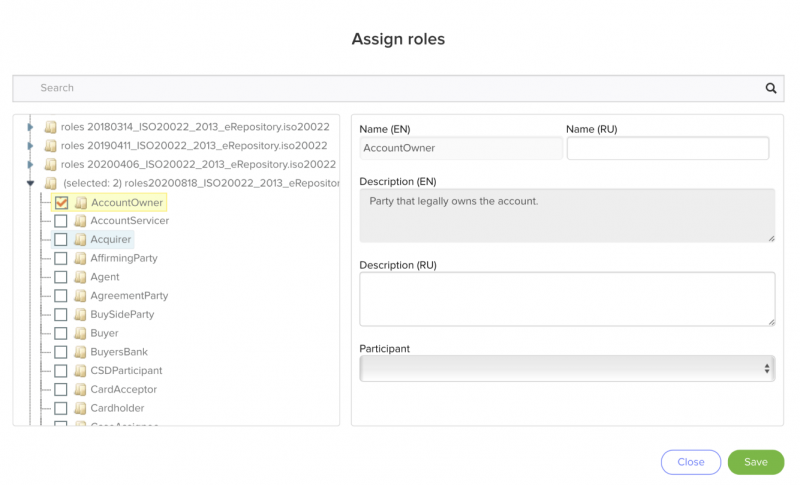The width and height of the screenshot is (800, 485).
Task: Select the Acquirer tree label
Action: (111, 240)
